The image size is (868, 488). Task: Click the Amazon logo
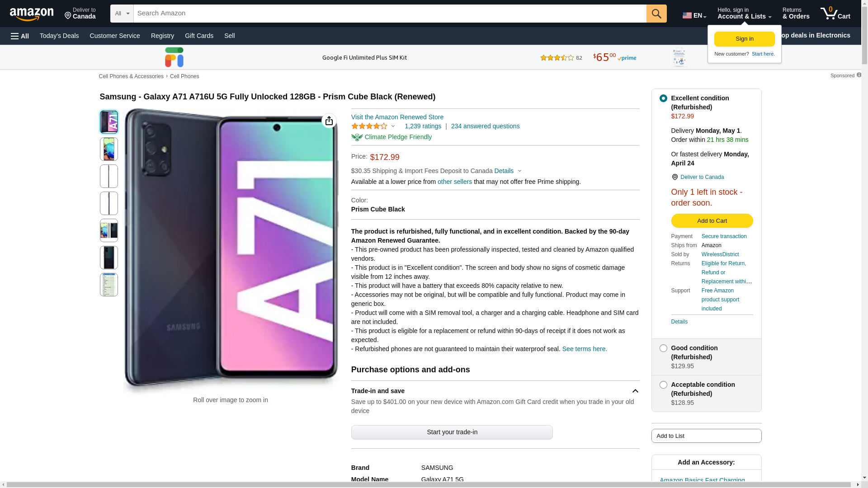coord(32,14)
